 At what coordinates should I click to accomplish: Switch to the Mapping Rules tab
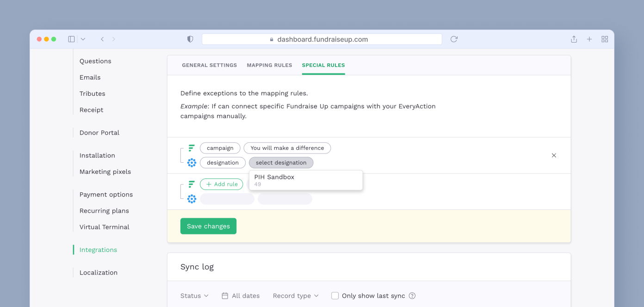[x=270, y=65]
